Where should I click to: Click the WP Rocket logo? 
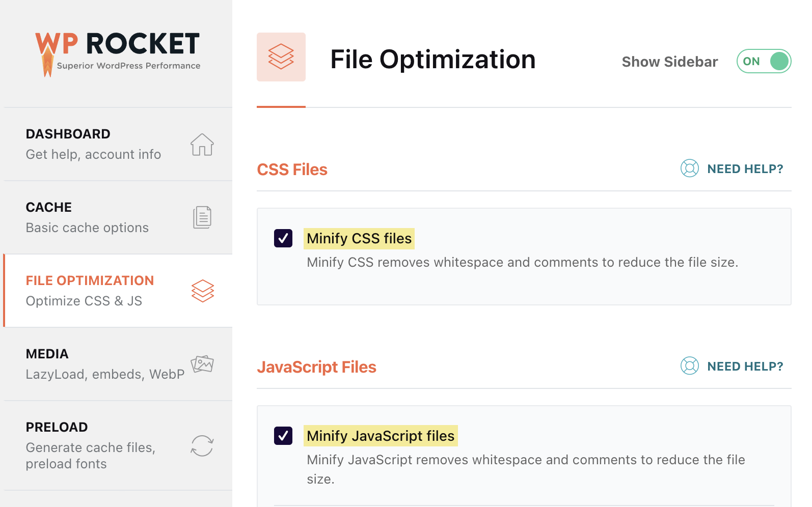click(x=118, y=53)
